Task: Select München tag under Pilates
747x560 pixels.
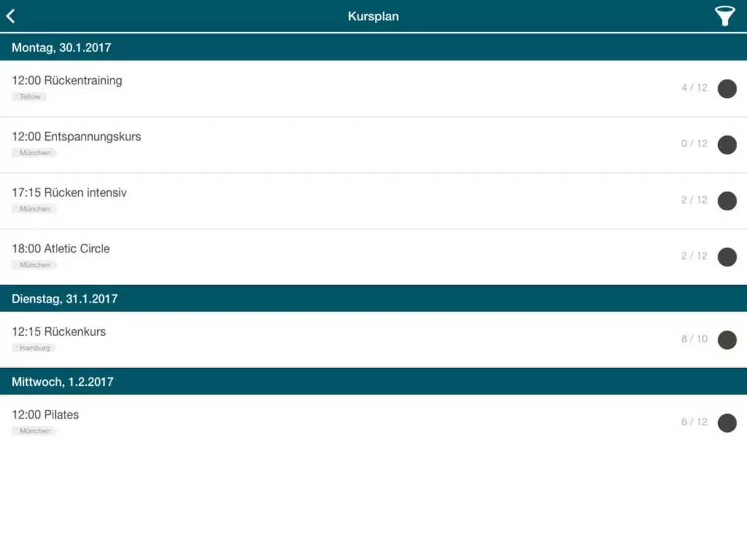Action: [34, 431]
